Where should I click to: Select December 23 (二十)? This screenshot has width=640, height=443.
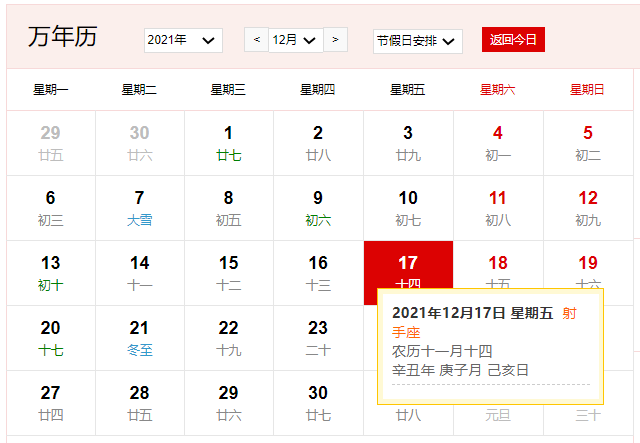(x=318, y=338)
